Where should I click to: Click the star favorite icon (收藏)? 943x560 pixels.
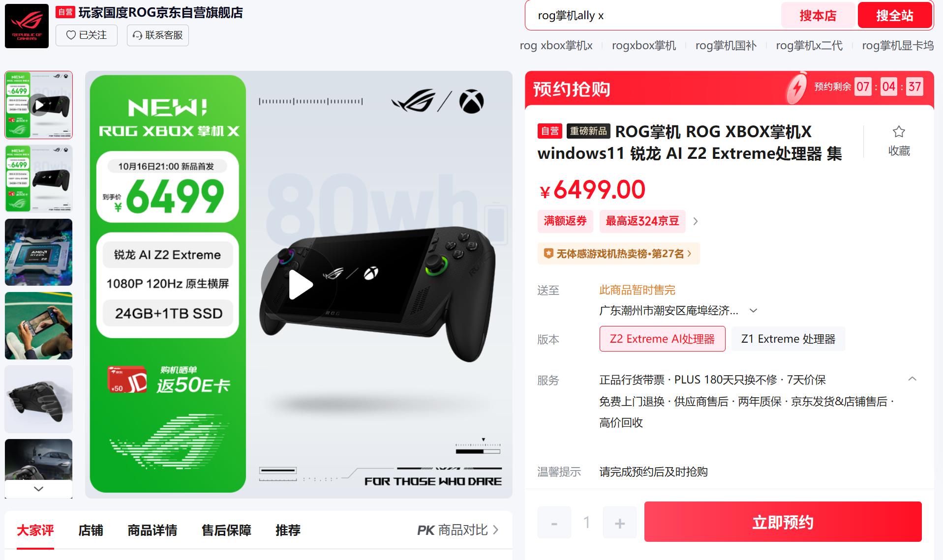click(899, 132)
